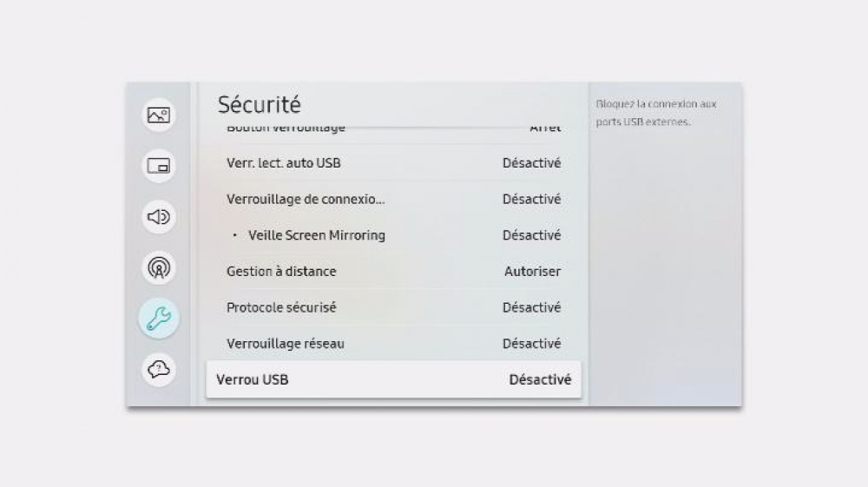Change Verr. lect. auto USB value
868x487 pixels.
pyautogui.click(x=531, y=163)
